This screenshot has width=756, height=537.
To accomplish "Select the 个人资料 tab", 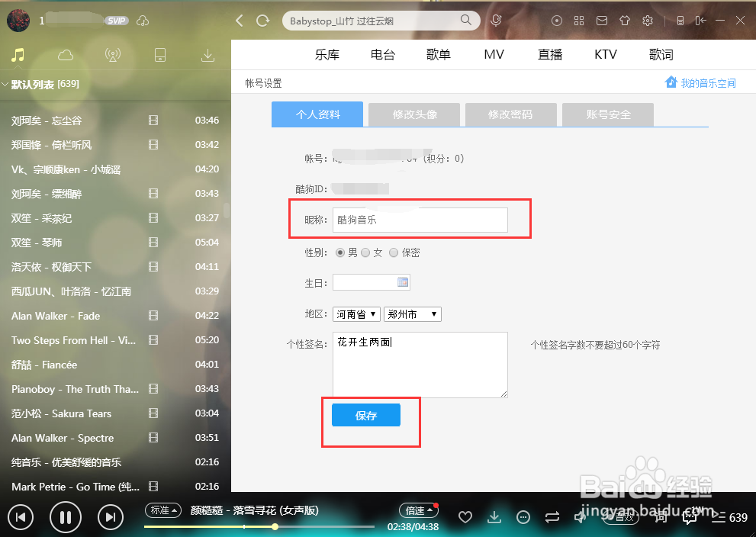I will click(317, 114).
